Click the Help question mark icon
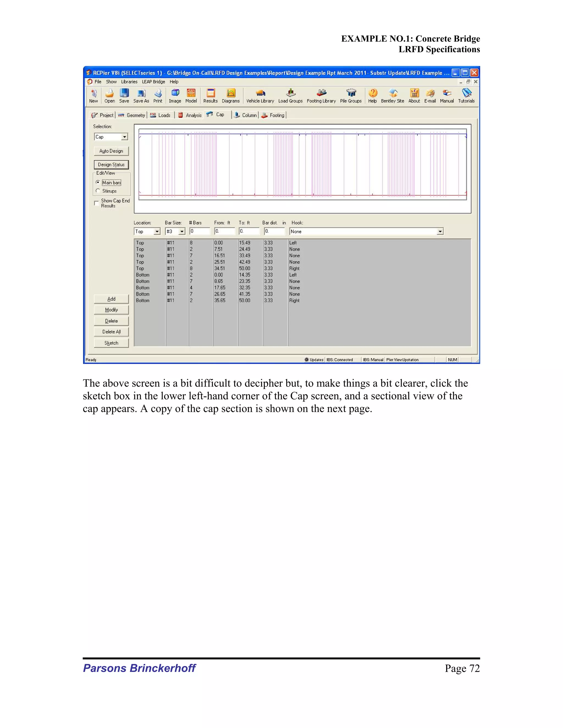563x728 pixels. tap(372, 96)
